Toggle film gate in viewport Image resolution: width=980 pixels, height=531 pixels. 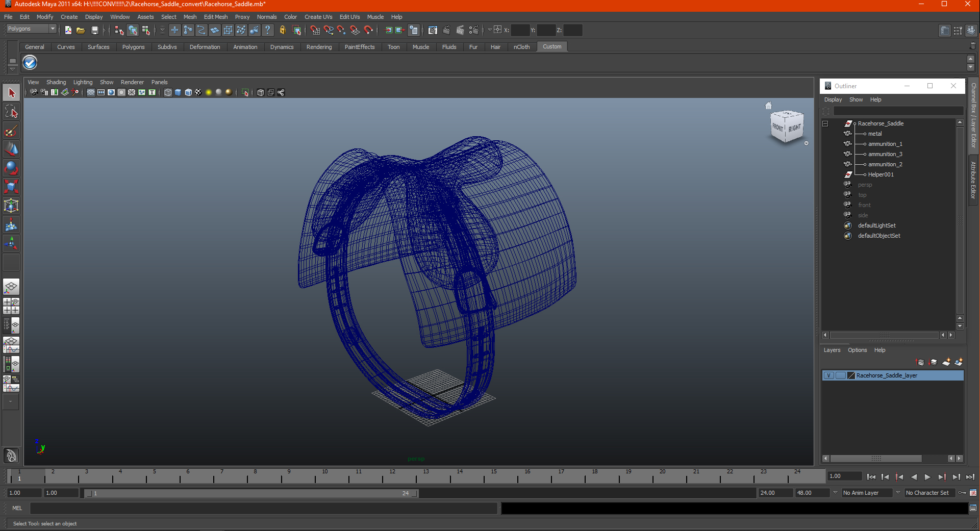coord(101,92)
